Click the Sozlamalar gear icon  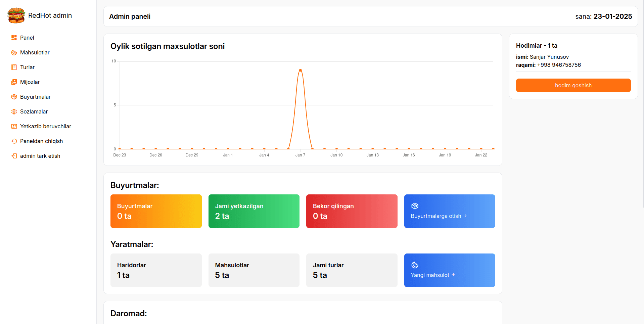[14, 112]
